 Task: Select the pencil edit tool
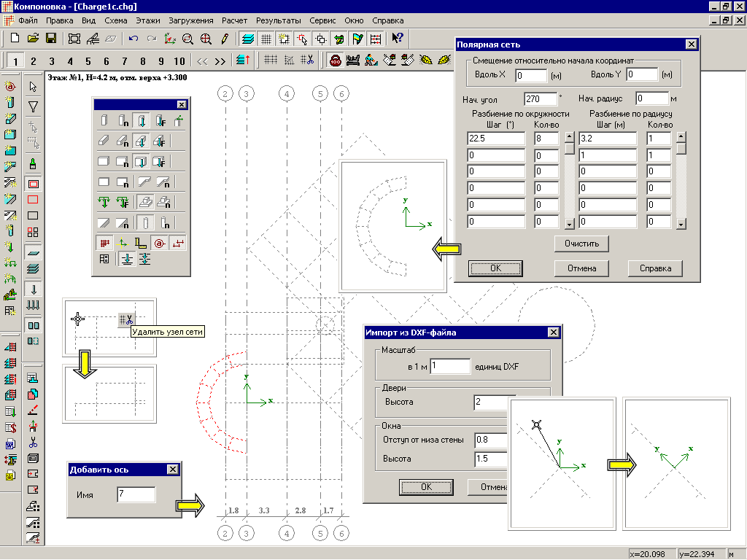(x=225, y=38)
